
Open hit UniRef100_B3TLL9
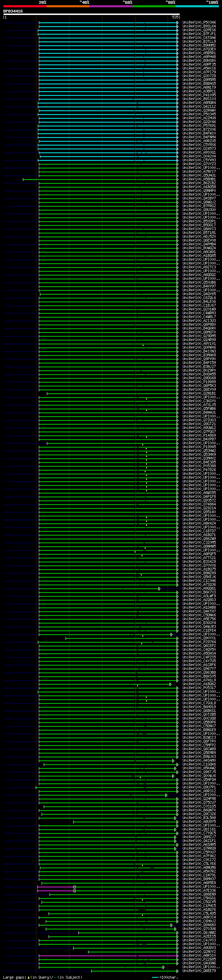coord(199,41)
